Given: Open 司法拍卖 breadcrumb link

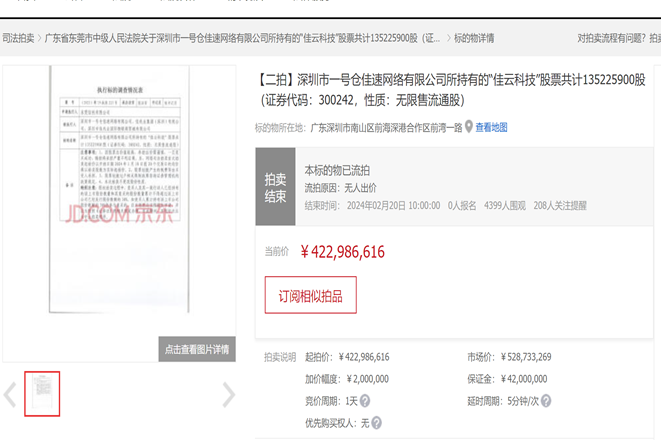Looking at the screenshot, I should 18,39.
